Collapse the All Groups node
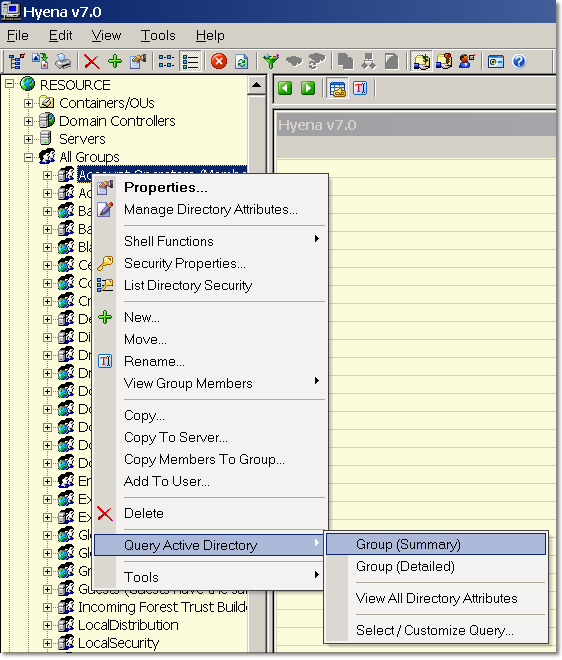The width and height of the screenshot is (562, 660). tap(28, 157)
